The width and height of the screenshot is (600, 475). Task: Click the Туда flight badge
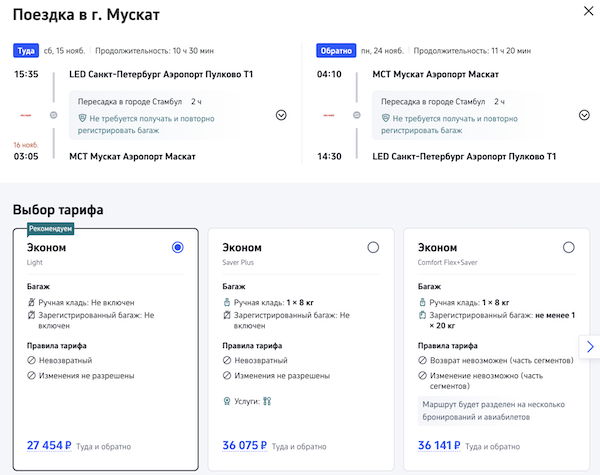(26, 50)
